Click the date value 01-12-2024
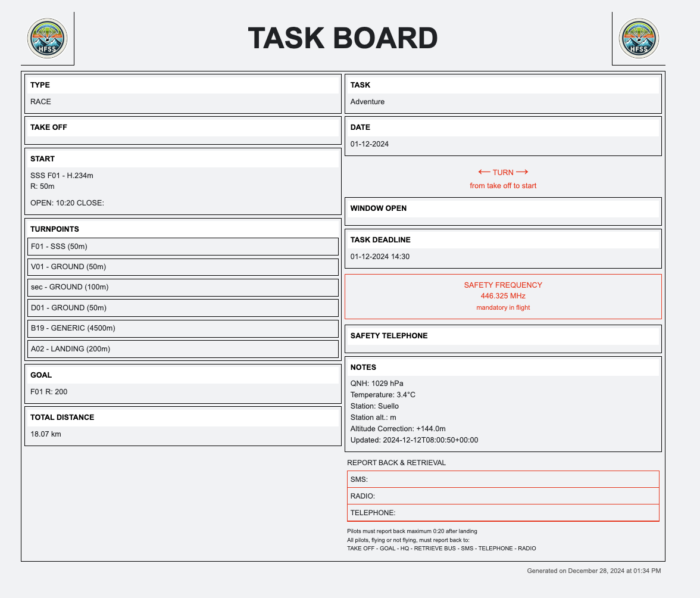Screen dimensions: 700x598 click(370, 144)
